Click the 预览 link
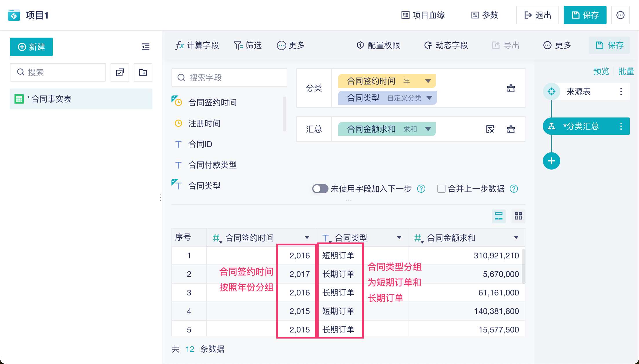The width and height of the screenshot is (639, 364). pos(601,71)
